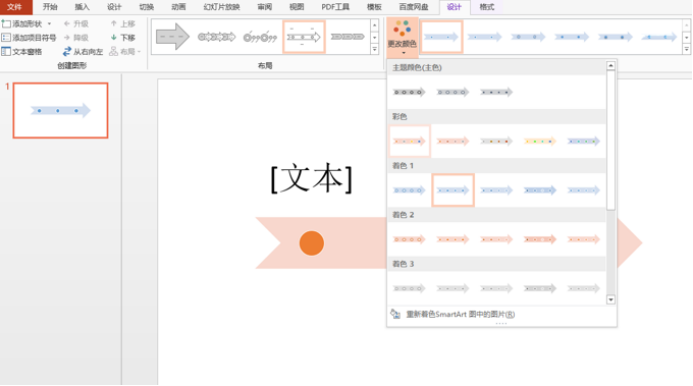Open the 幻灯片放映 slideshow tab
This screenshot has height=386, width=693.
point(221,7)
